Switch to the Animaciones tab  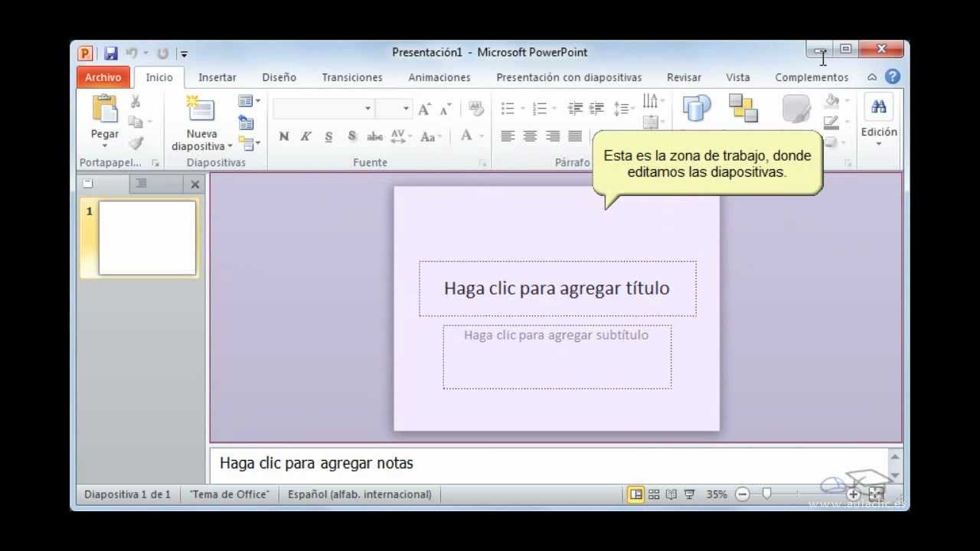(439, 77)
